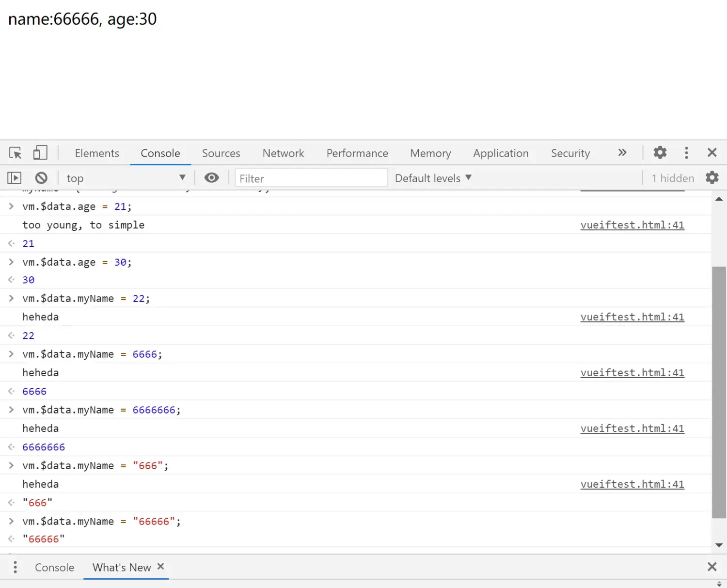The height and width of the screenshot is (588, 727).
Task: Open the DevTools three-dot customize menu
Action: click(x=686, y=153)
